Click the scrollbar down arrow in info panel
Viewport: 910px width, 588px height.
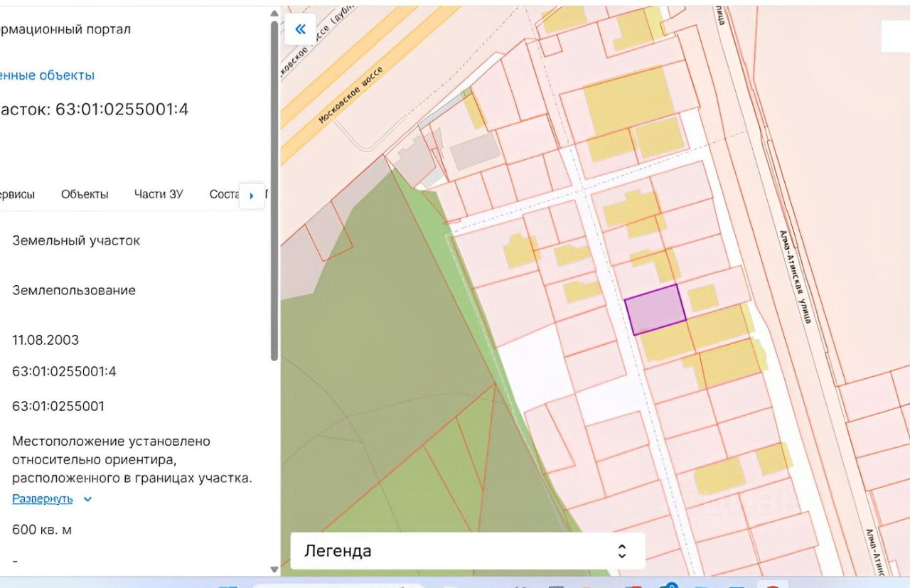pos(274,569)
